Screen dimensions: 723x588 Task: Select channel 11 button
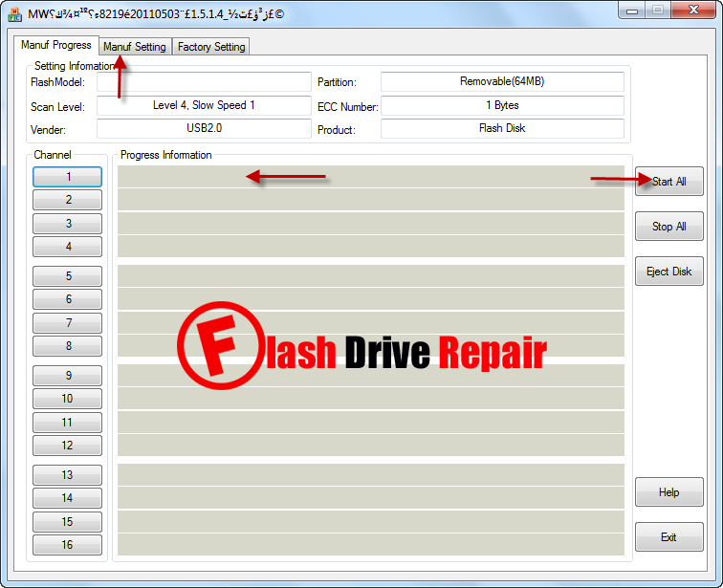[67, 423]
